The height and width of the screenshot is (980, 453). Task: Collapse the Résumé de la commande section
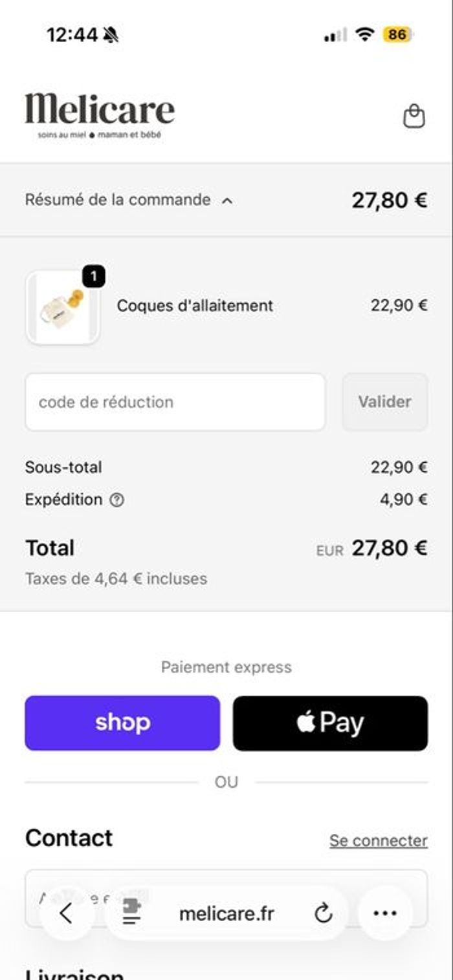(x=128, y=200)
